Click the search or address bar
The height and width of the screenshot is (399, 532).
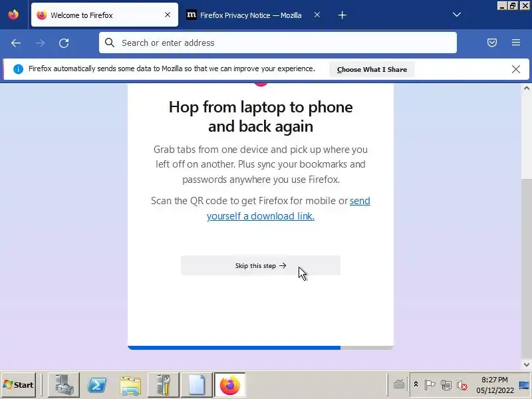point(278,43)
